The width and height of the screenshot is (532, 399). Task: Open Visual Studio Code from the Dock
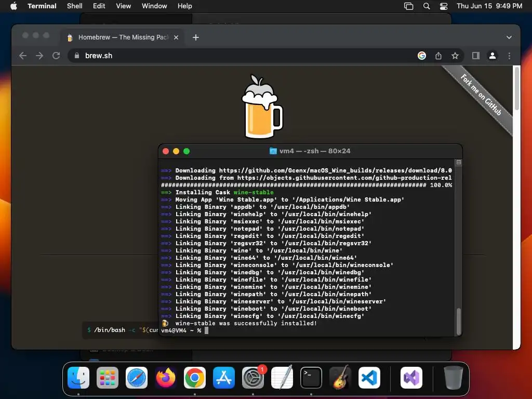[x=369, y=378]
